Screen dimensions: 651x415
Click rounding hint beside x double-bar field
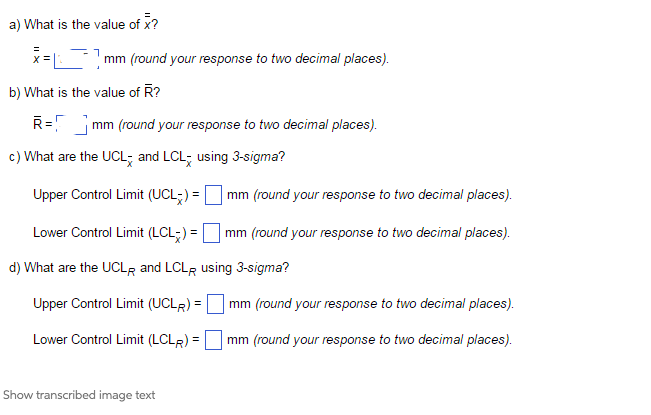(259, 59)
